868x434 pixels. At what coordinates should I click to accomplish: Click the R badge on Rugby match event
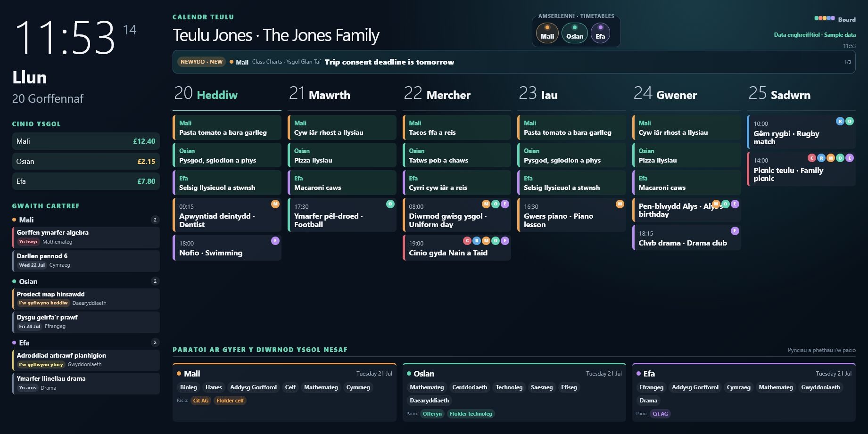click(840, 121)
